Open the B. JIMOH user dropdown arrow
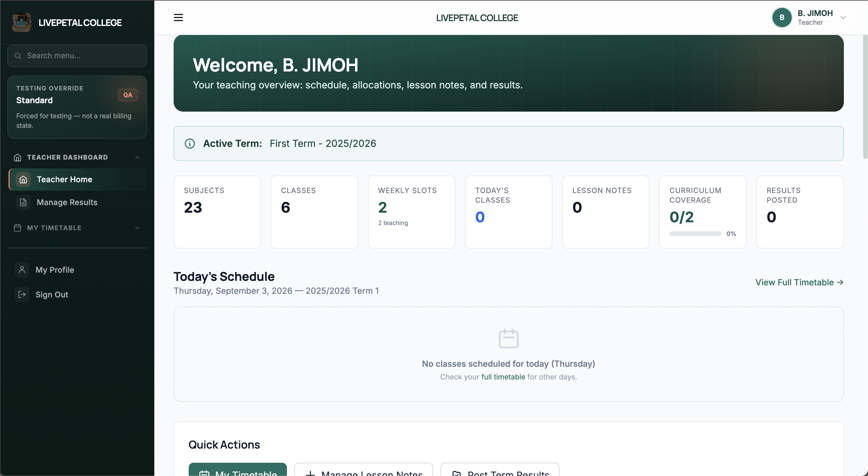This screenshot has height=476, width=868. (x=843, y=18)
